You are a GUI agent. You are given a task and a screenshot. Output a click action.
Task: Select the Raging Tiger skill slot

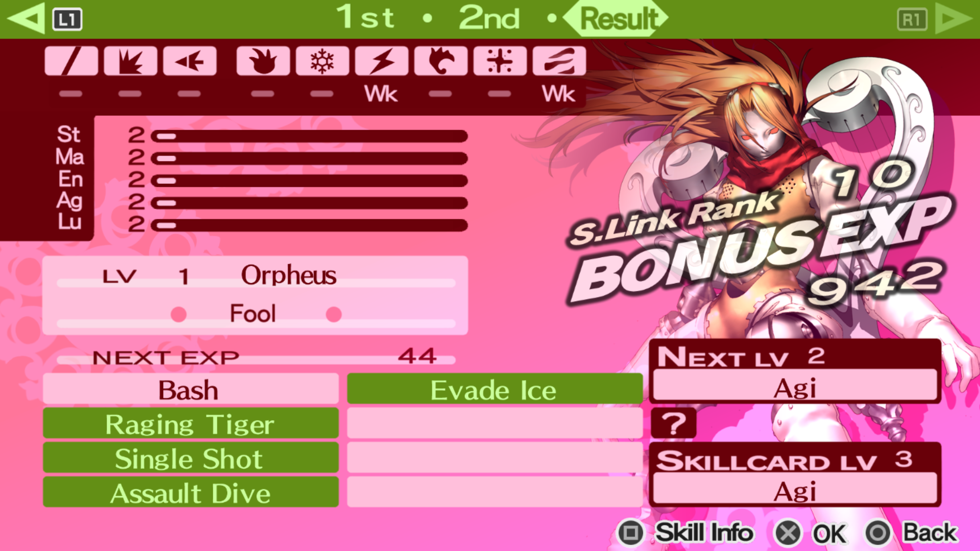[190, 423]
